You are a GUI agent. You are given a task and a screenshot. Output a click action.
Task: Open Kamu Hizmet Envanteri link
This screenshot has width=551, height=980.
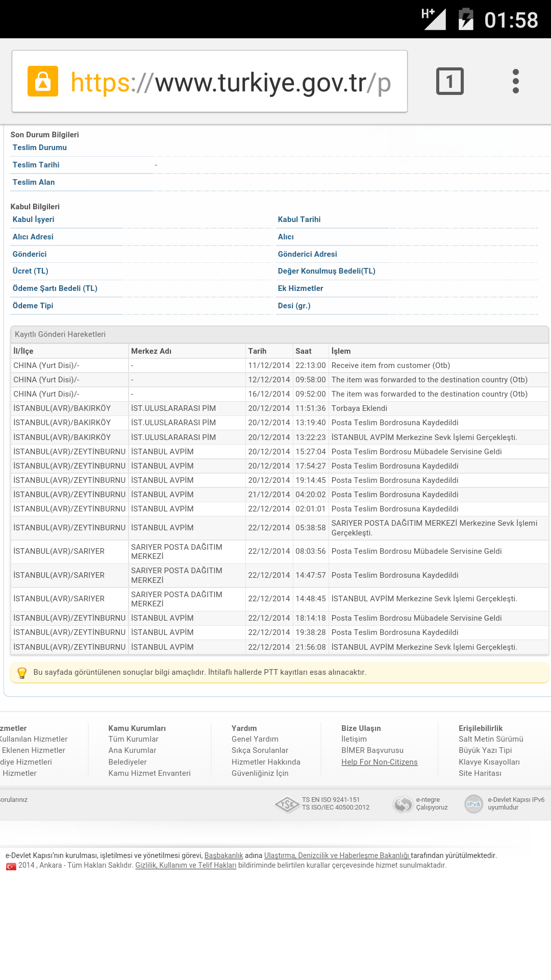[x=149, y=773]
